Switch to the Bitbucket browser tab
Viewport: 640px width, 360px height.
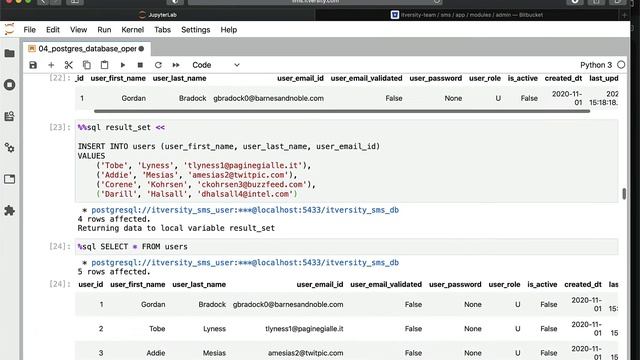(x=467, y=15)
